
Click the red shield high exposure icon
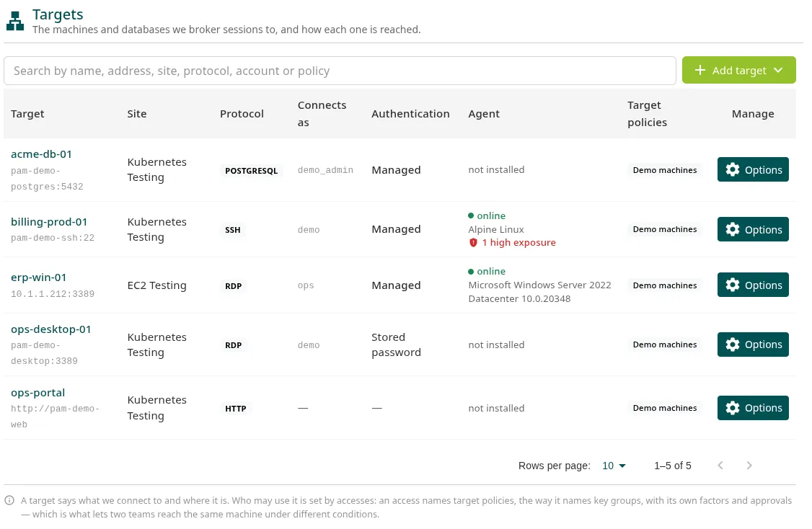click(x=473, y=243)
